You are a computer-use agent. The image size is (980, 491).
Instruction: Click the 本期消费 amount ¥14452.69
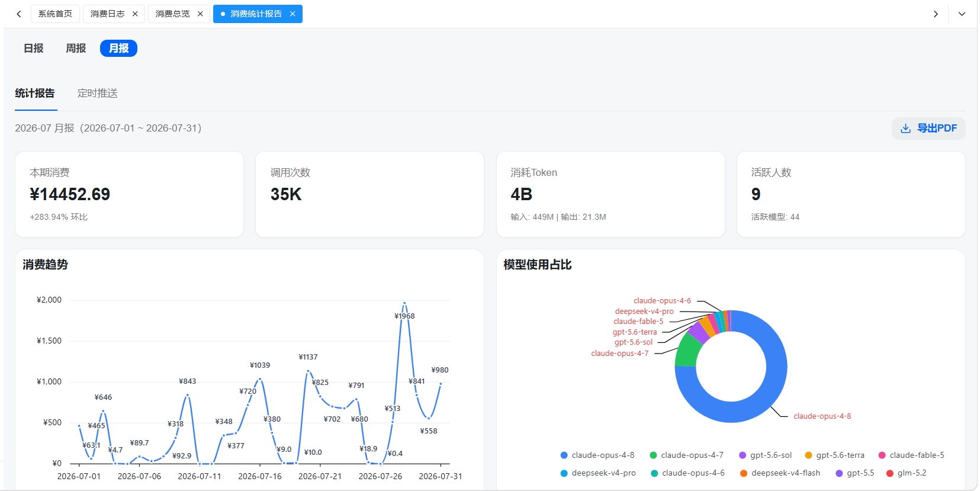pos(70,194)
